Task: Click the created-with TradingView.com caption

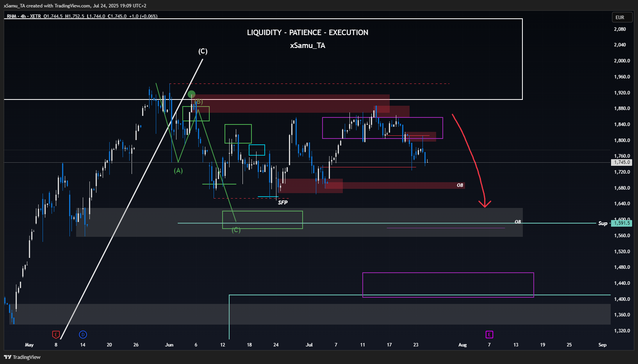Action: point(75,6)
